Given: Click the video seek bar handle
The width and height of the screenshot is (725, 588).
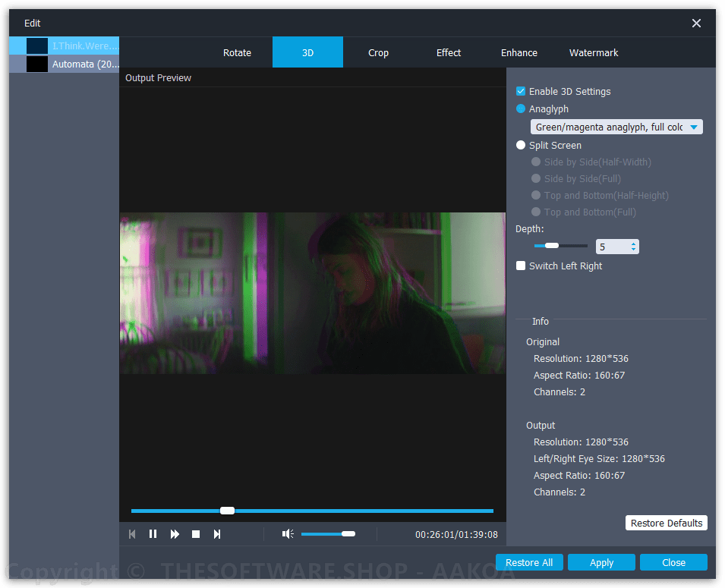Looking at the screenshot, I should (227, 511).
